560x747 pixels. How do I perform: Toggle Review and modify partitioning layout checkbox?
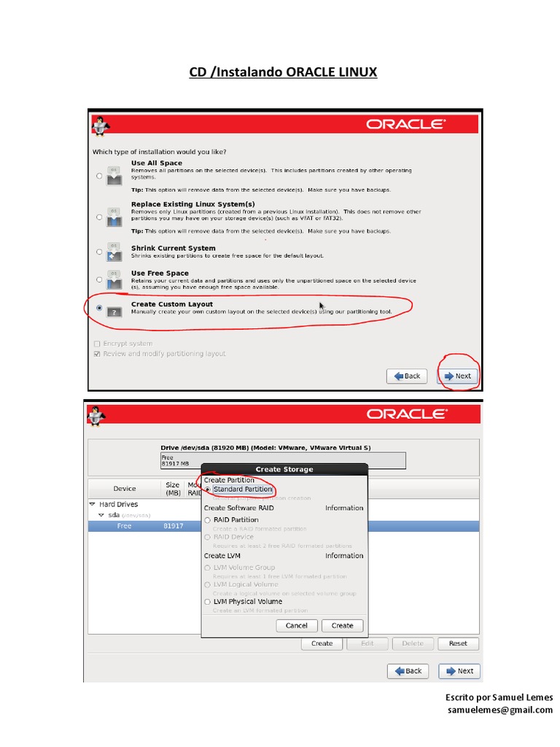(97, 354)
